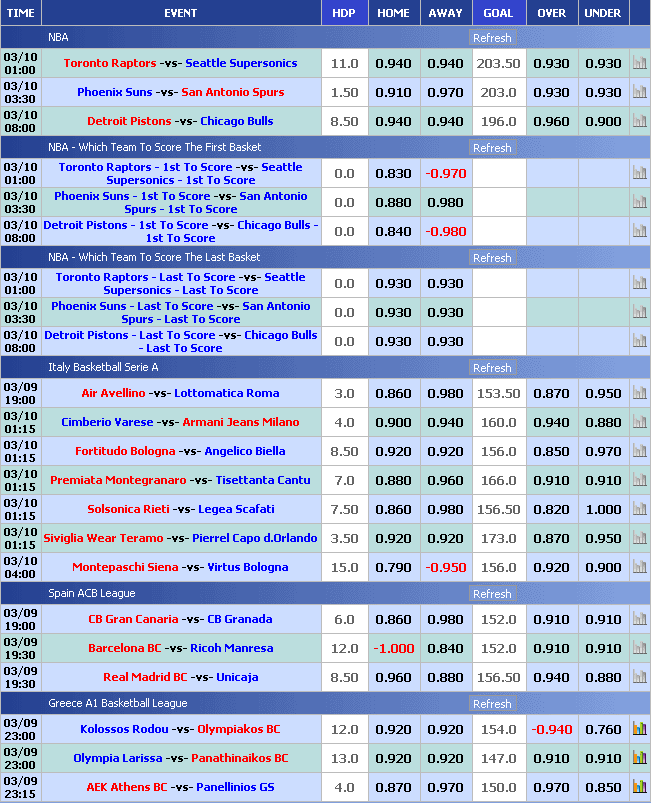Select under odds 0.950 for Air Avellino game

point(603,394)
